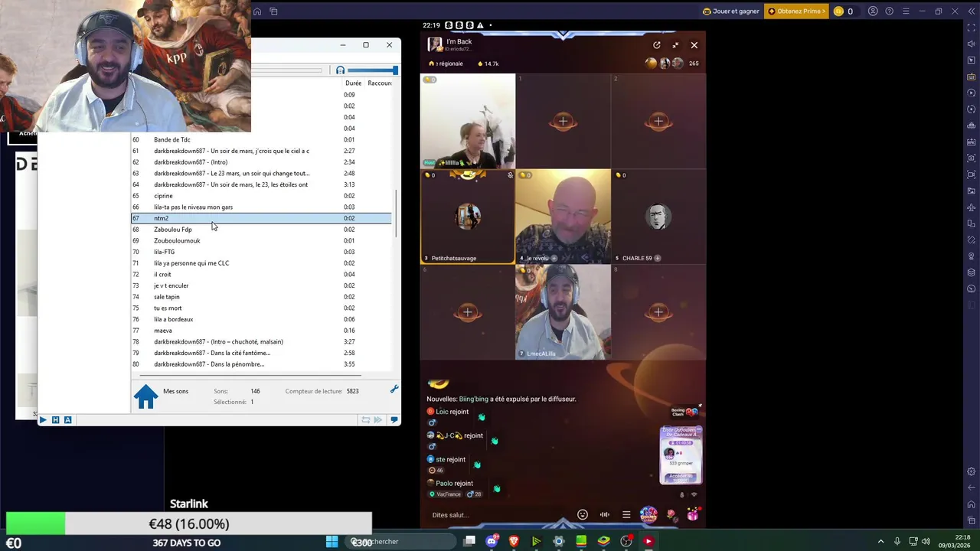Open the I'm Back host profile avatar

(435, 44)
